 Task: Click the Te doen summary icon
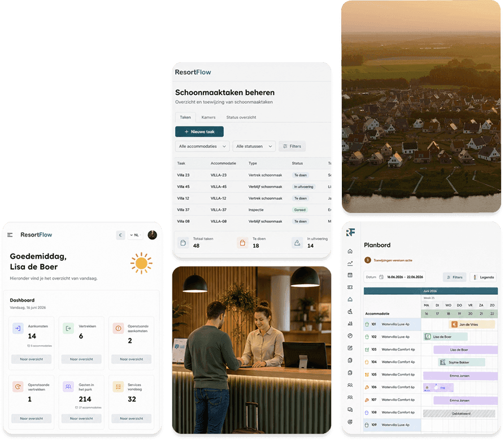[242, 242]
